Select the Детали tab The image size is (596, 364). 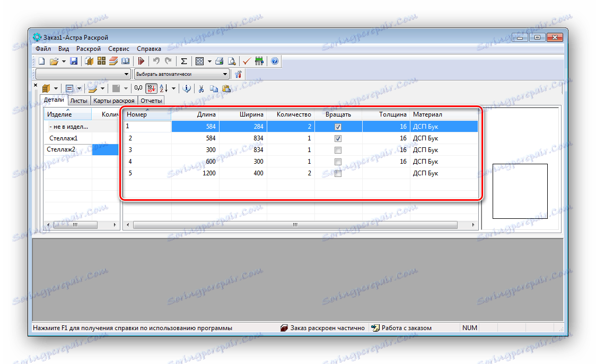click(x=54, y=100)
